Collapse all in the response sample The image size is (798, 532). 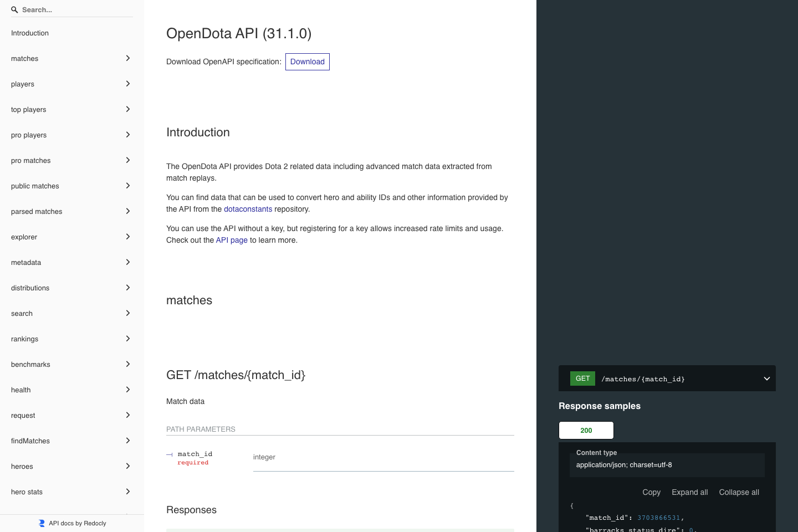[x=739, y=492]
